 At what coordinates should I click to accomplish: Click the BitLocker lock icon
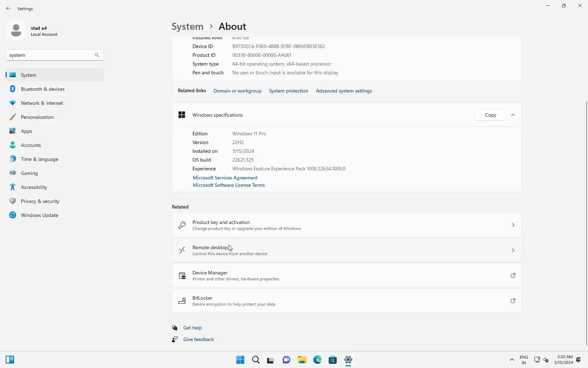tap(182, 301)
